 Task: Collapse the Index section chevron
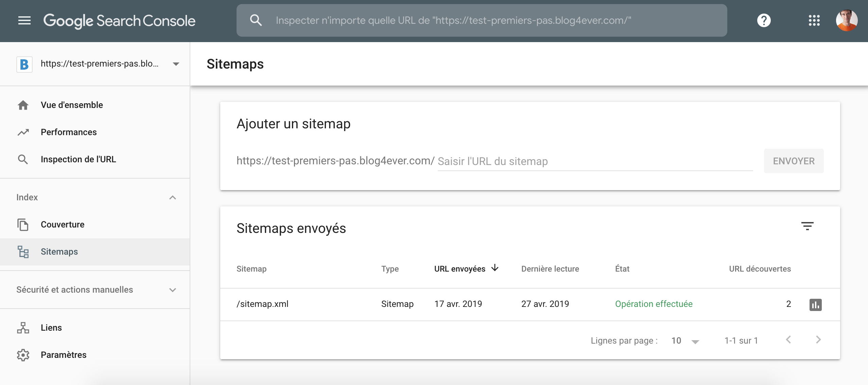tap(173, 198)
